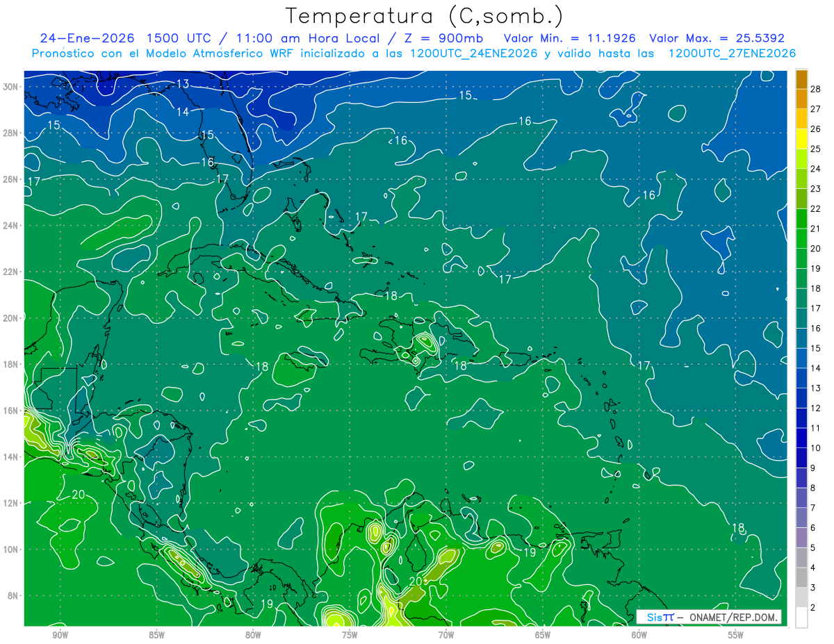Screen dimensions: 834x644
Task: Select the color bar value '2'
Action: coord(813,607)
